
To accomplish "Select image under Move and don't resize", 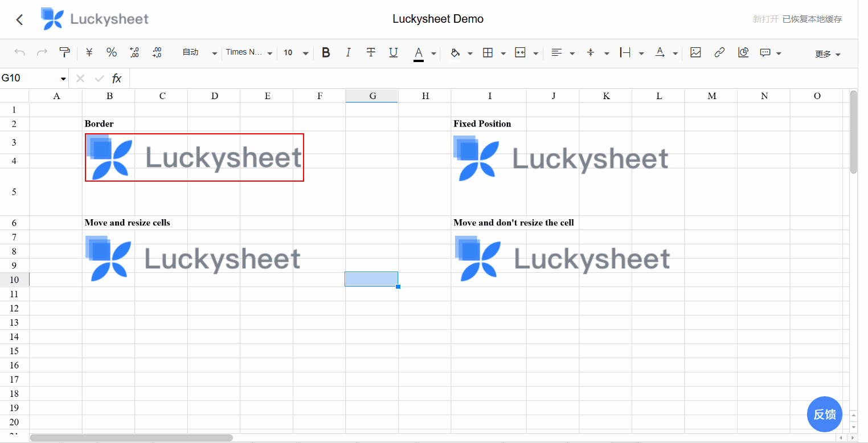I will click(563, 260).
